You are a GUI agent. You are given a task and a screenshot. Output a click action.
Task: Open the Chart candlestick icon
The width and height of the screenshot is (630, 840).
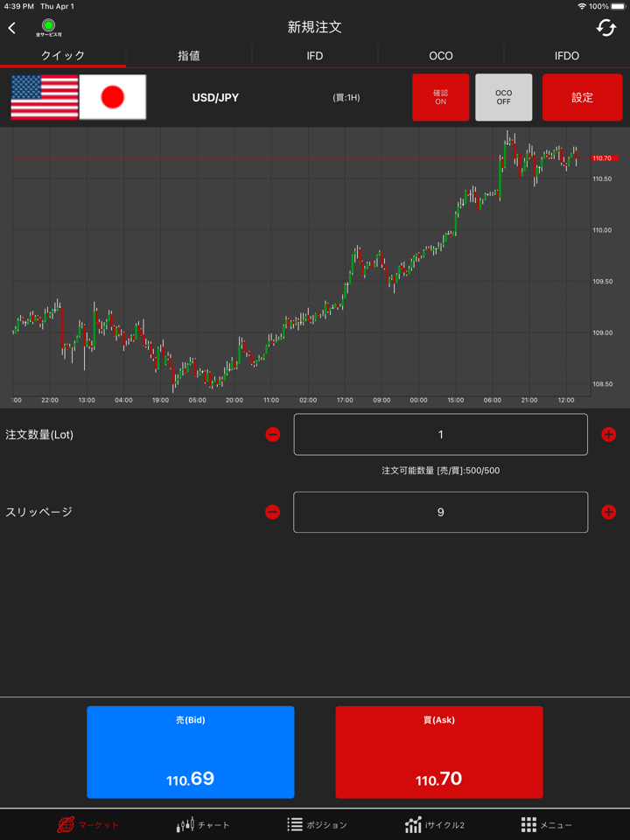point(185,824)
